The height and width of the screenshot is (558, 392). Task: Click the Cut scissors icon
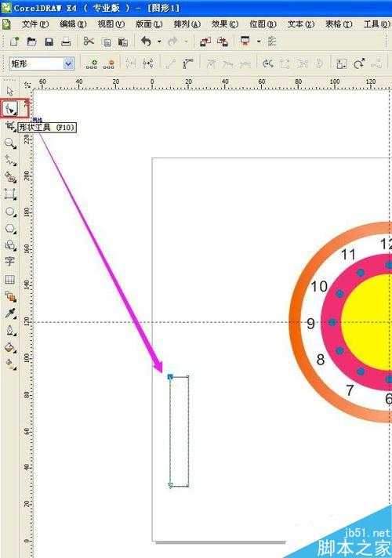click(x=89, y=42)
